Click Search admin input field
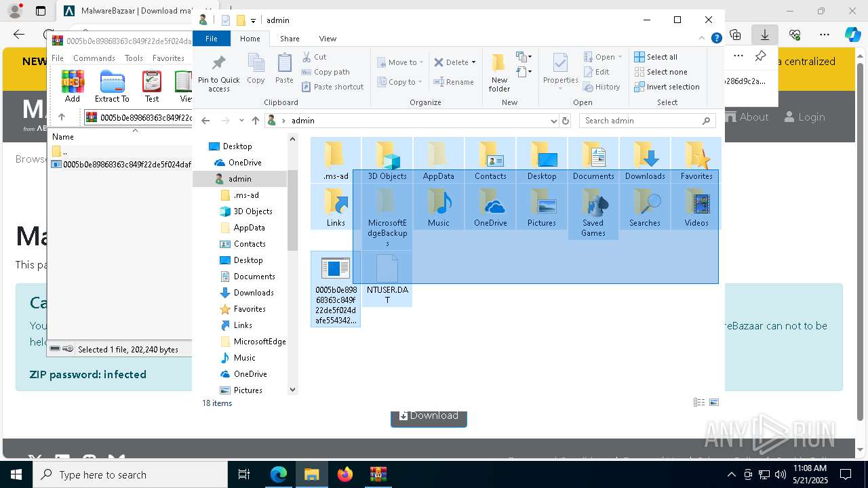 [640, 121]
